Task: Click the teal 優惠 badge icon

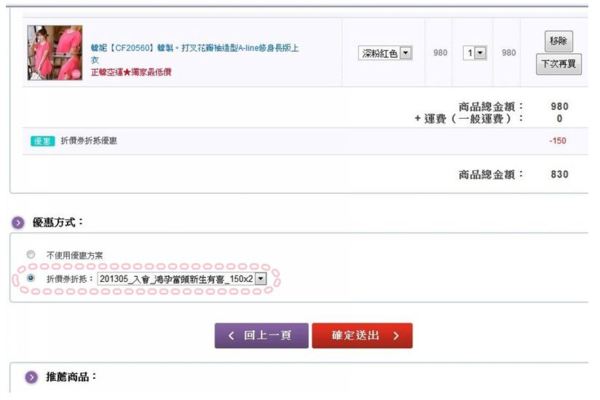Action: pyautogui.click(x=41, y=141)
